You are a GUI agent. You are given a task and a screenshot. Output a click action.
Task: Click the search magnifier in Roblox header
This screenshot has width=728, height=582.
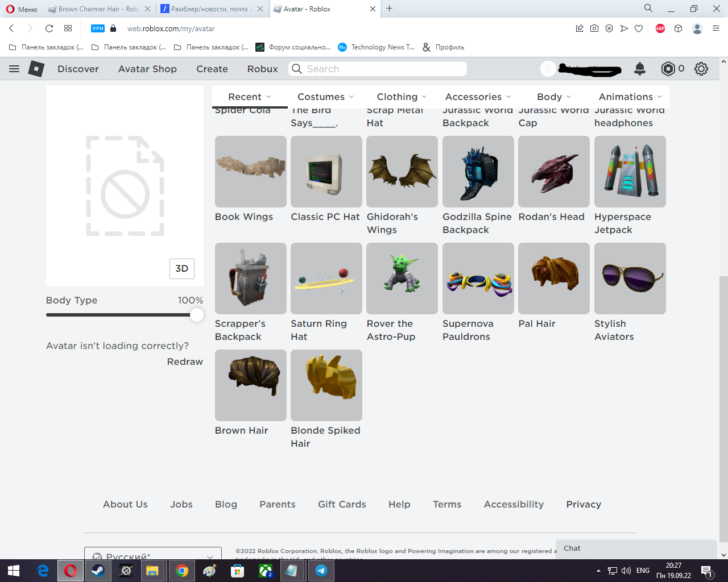click(x=296, y=69)
